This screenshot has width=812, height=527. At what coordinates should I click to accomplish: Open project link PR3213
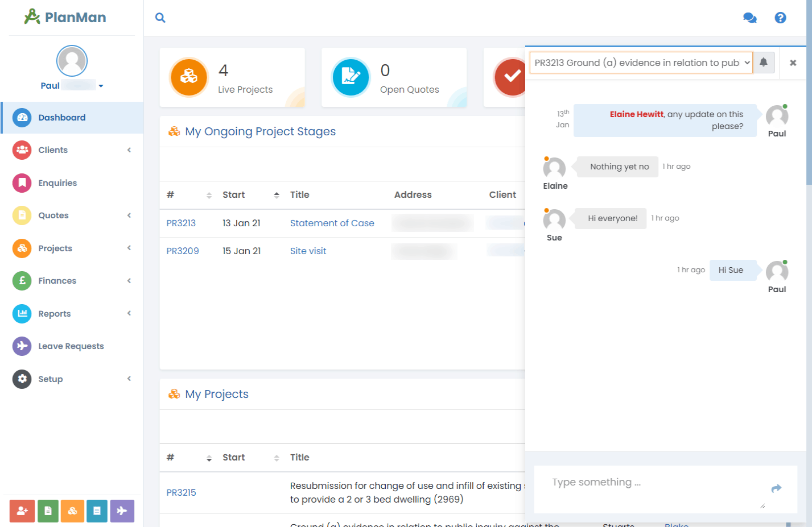pos(181,223)
